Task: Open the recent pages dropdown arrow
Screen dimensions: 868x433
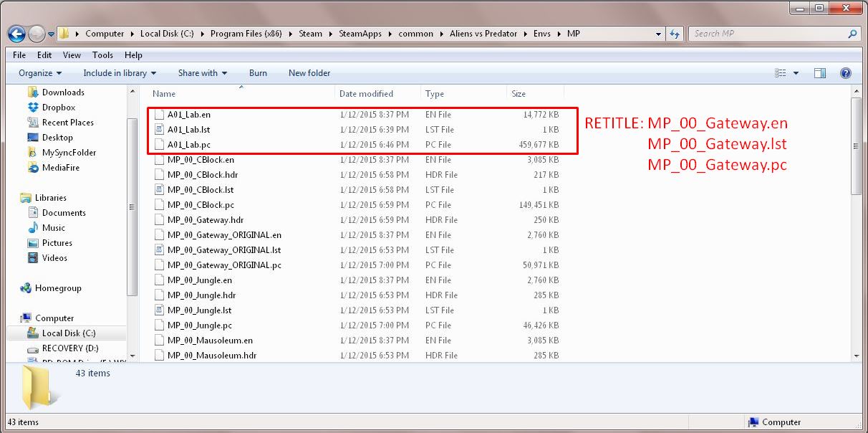Action: pos(50,34)
